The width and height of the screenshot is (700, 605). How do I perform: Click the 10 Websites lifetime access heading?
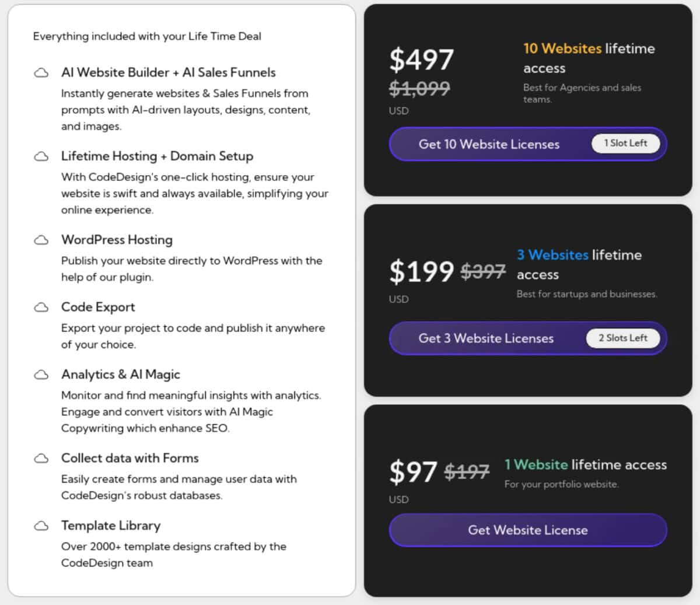(x=589, y=58)
